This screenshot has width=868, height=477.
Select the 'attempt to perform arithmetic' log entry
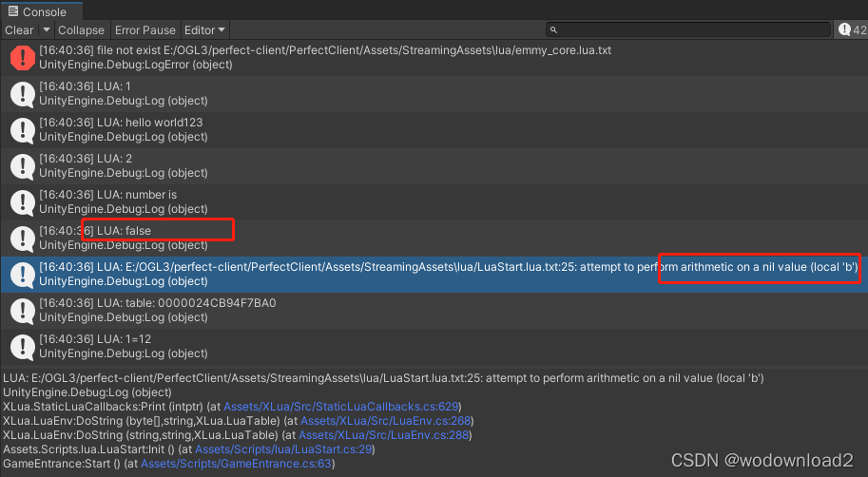coord(434,275)
